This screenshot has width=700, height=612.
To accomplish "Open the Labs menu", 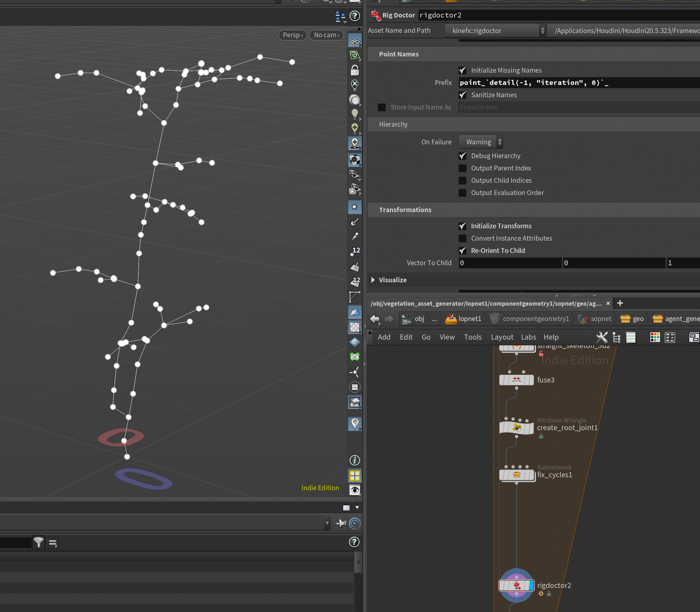I will [528, 337].
